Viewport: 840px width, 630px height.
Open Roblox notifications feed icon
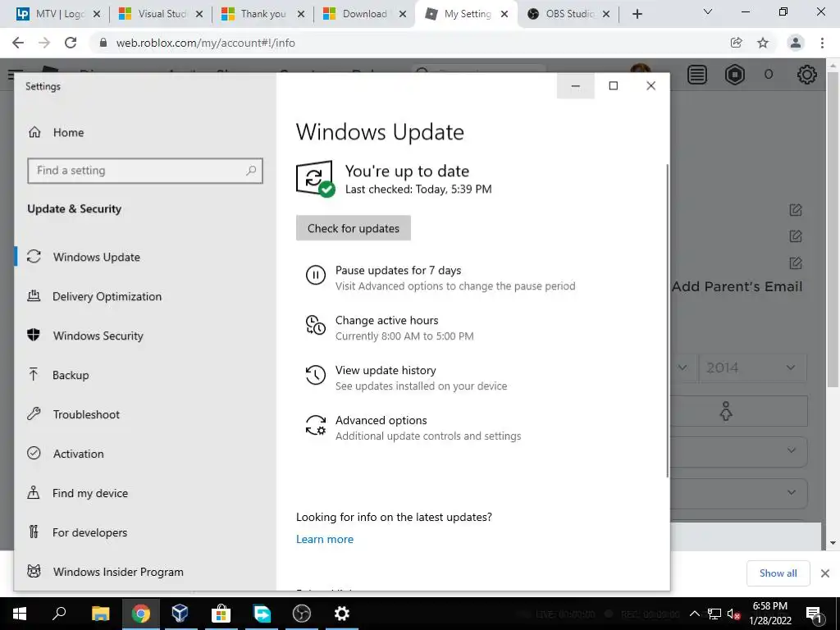pyautogui.click(x=697, y=75)
